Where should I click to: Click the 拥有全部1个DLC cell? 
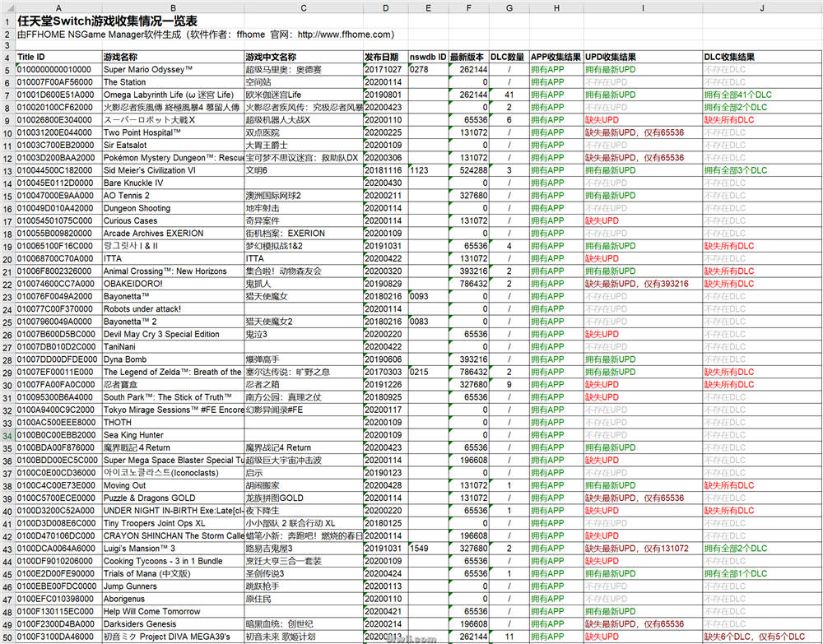tap(762, 574)
